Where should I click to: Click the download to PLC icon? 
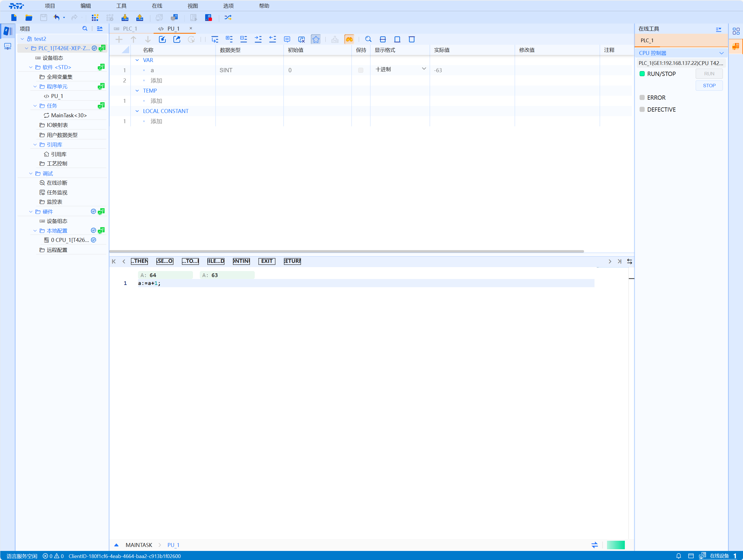[x=125, y=18]
